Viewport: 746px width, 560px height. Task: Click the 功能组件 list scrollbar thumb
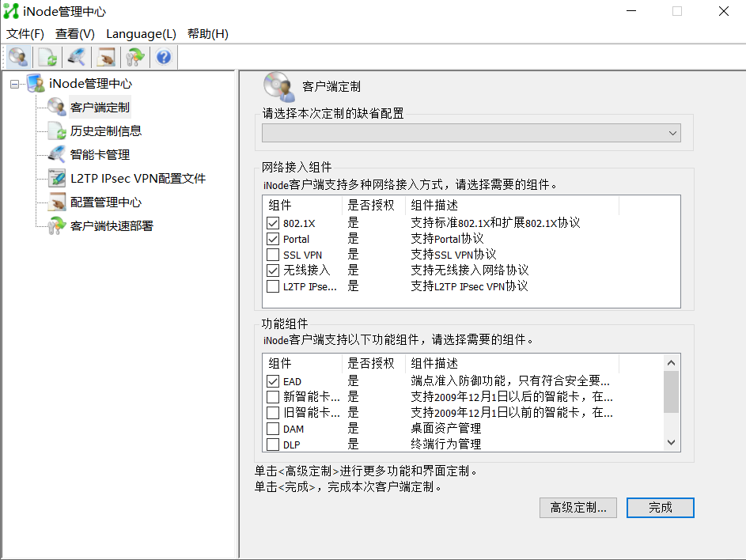click(x=672, y=392)
